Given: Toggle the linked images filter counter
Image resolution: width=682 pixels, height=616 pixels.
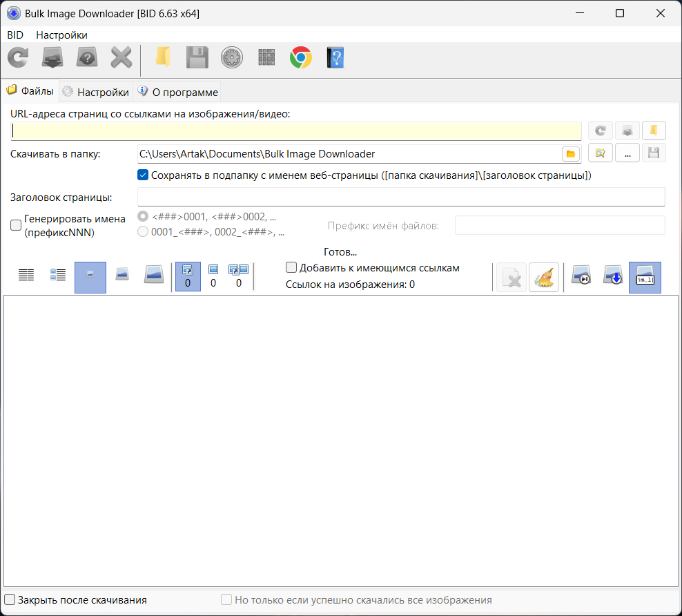Looking at the screenshot, I should (x=188, y=277).
